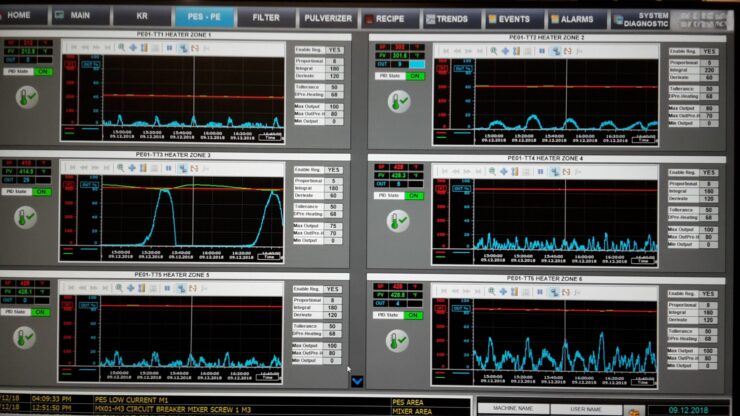Viewport: 740px width, 416px height.
Task: Expand the blue down chevron at bottom
Action: coord(357,381)
